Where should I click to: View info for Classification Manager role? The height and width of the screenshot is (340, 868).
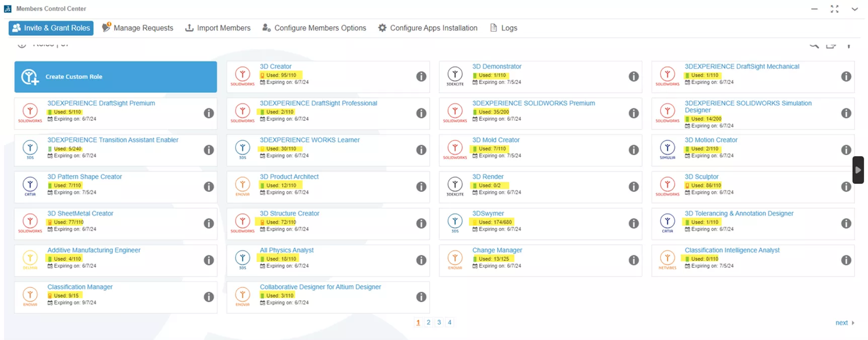[209, 297]
